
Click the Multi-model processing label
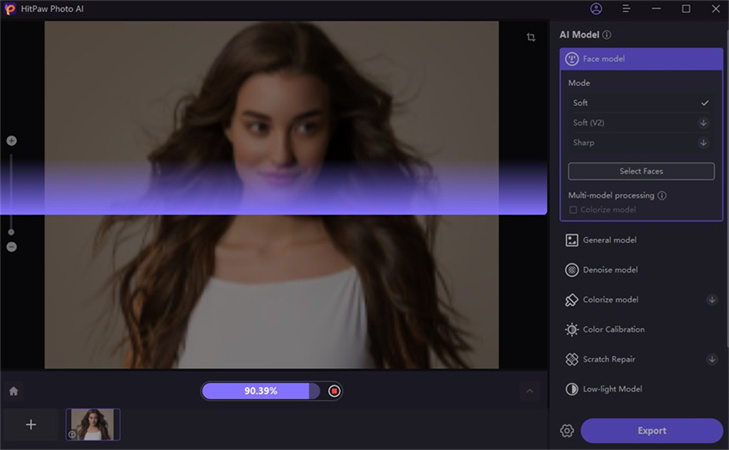(611, 195)
